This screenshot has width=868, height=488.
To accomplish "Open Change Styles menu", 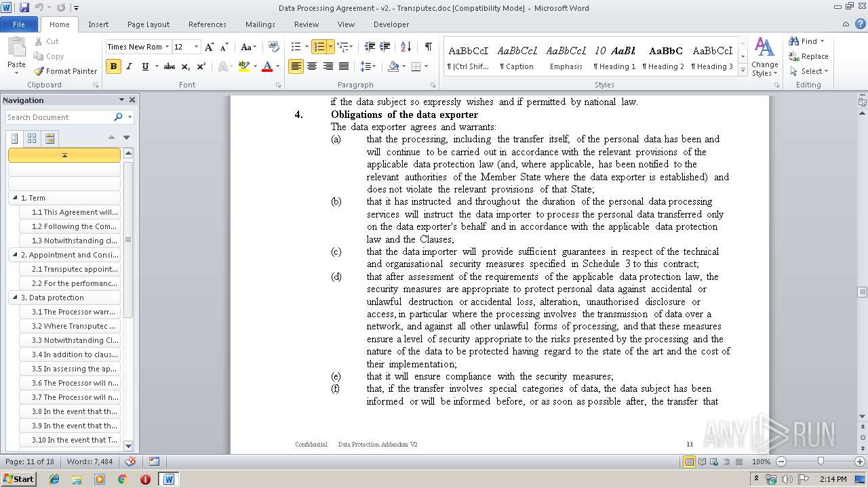I will 764,58.
